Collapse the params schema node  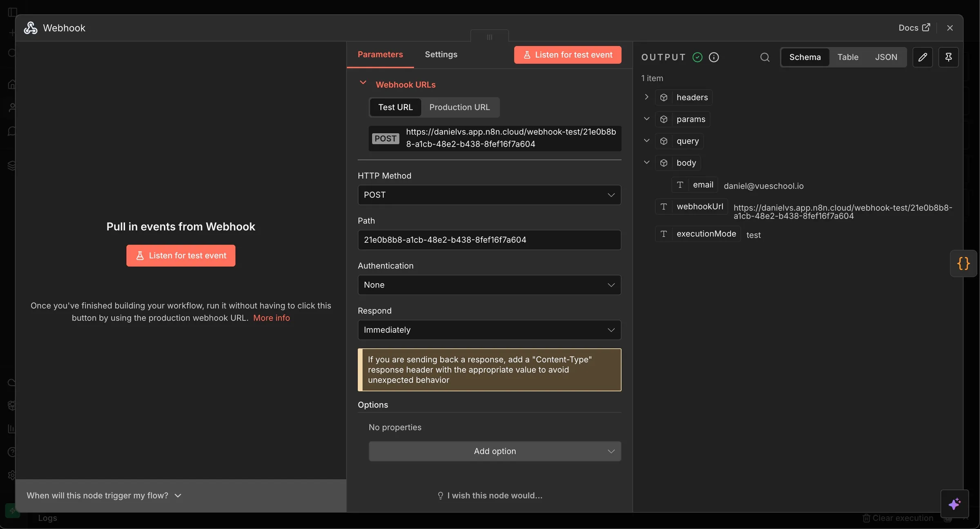coord(646,119)
